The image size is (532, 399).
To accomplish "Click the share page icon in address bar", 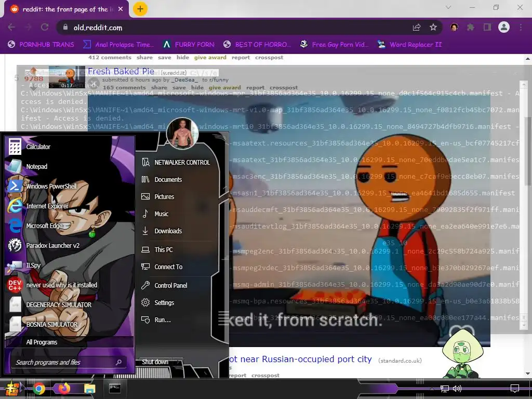I will (x=417, y=28).
